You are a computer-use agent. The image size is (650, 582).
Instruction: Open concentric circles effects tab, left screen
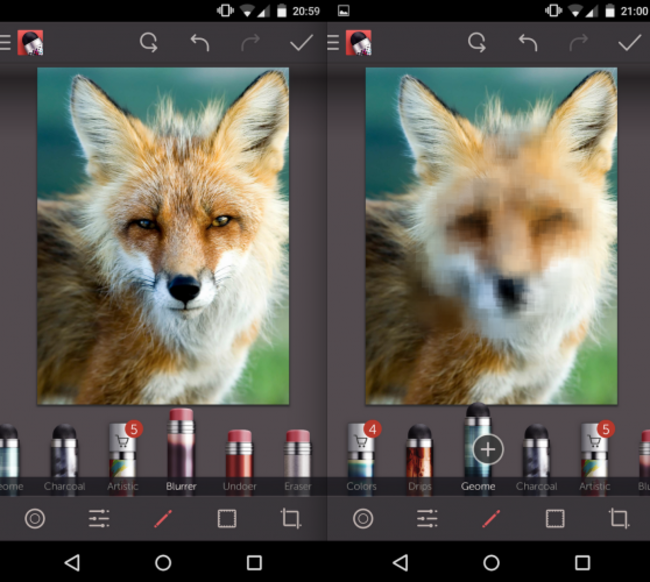(35, 519)
